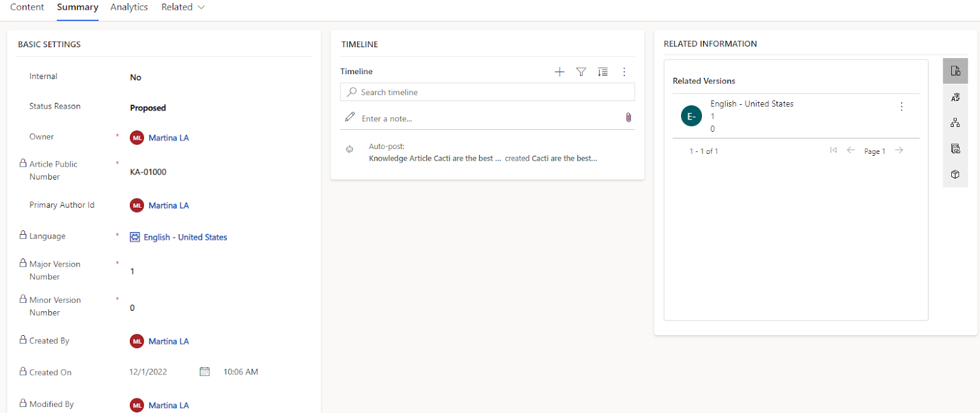The image size is (980, 413).
Task: Open the Martina LA owner link
Action: [168, 138]
